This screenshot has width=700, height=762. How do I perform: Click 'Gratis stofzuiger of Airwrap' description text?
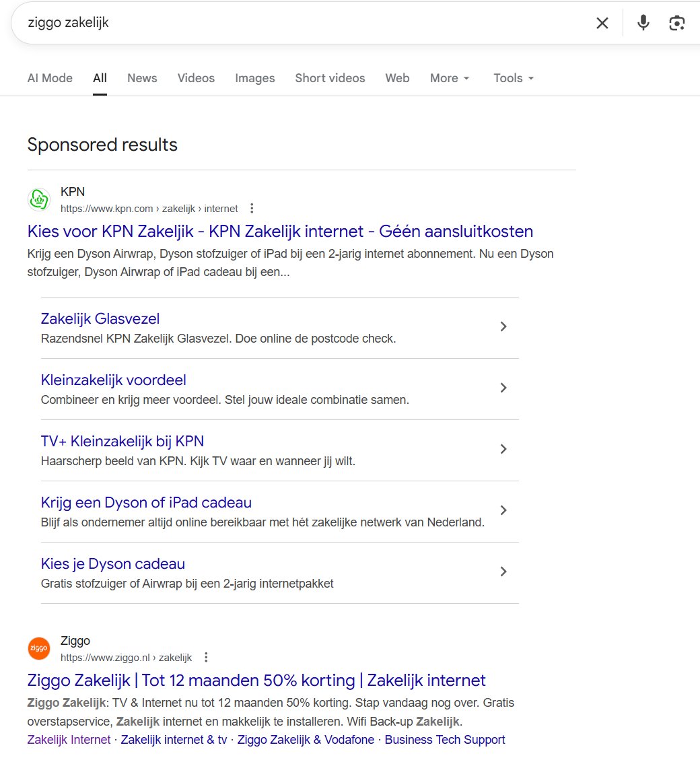(x=187, y=584)
